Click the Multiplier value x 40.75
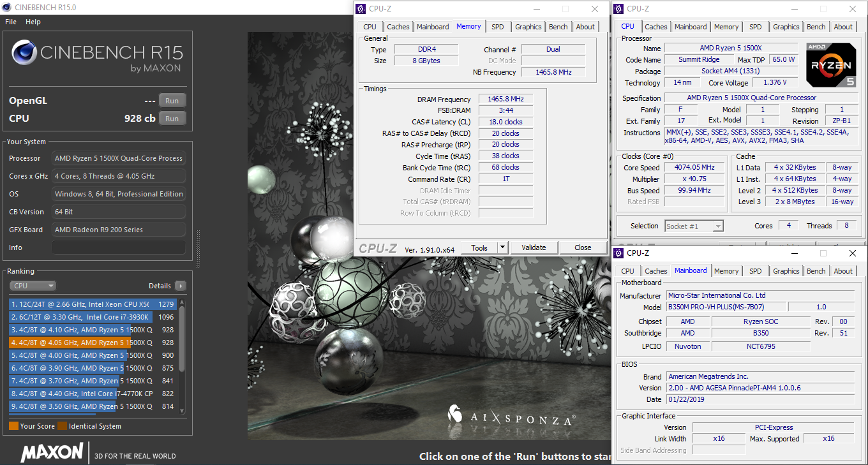868x465 pixels. (694, 179)
